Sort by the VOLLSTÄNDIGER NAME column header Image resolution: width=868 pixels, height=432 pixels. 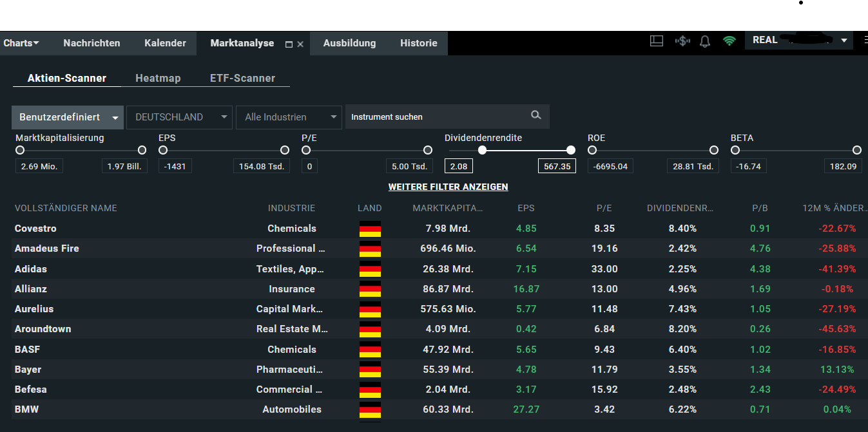point(66,208)
